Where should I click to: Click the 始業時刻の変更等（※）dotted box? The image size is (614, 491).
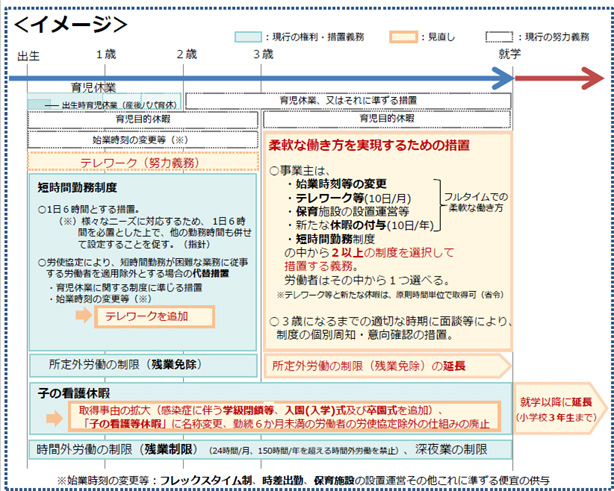(x=143, y=140)
